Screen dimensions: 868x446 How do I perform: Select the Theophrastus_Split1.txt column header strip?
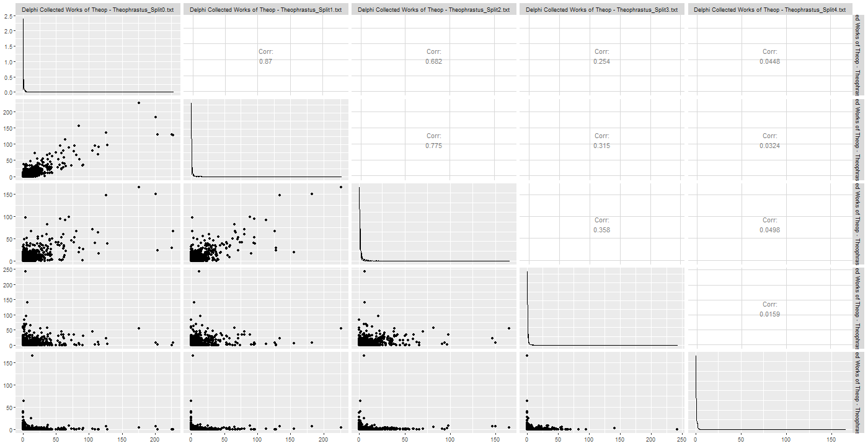[267, 9]
